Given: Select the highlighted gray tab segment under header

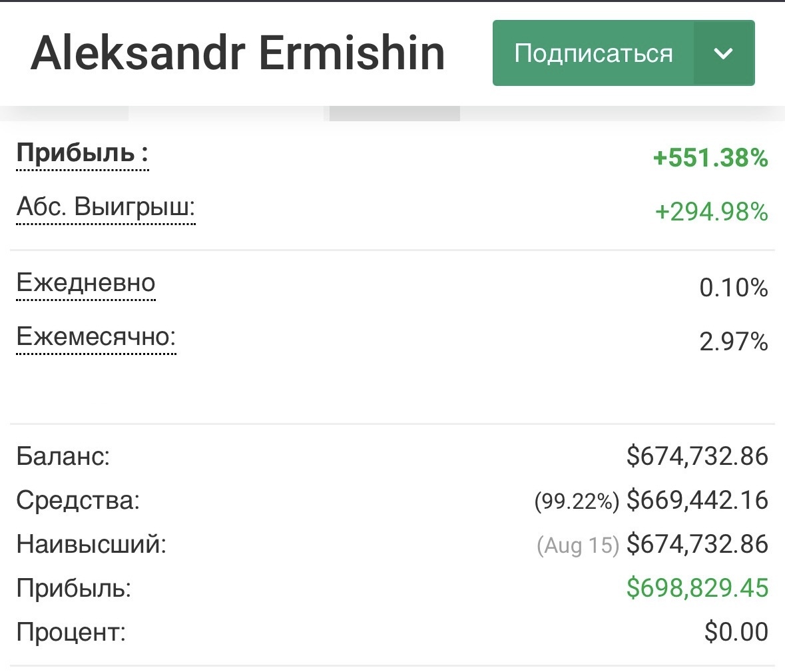Looking at the screenshot, I should [394, 114].
